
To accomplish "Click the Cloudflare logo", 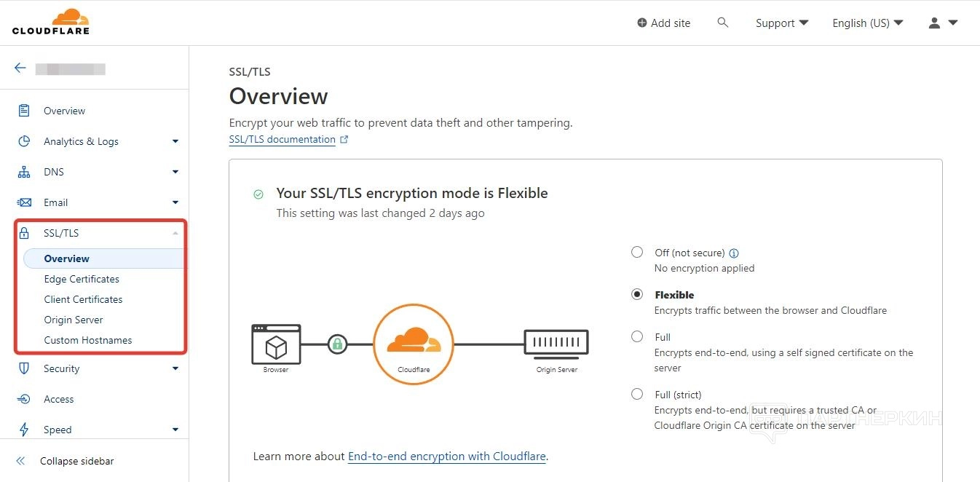I will (x=51, y=22).
